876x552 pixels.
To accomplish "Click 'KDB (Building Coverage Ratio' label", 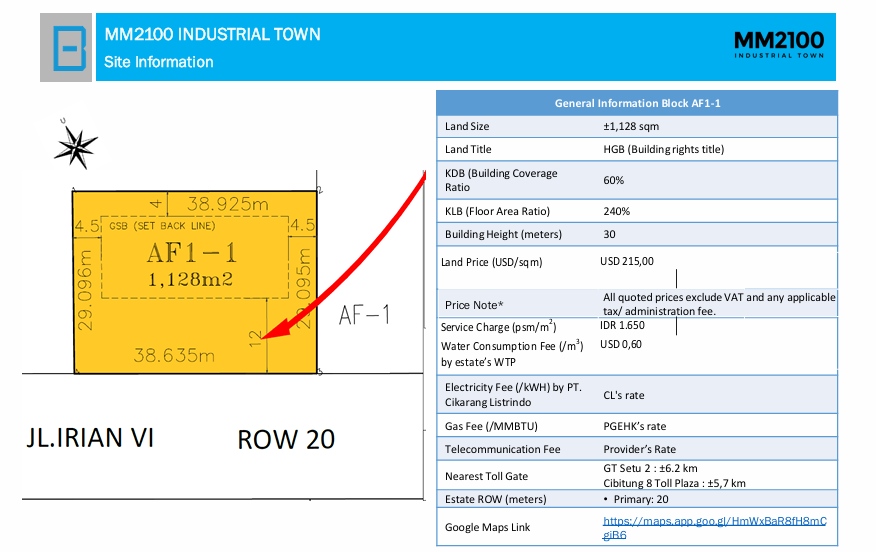I will [501, 180].
